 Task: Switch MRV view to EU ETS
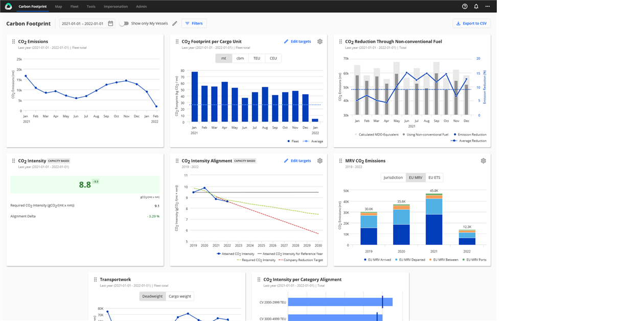(435, 177)
